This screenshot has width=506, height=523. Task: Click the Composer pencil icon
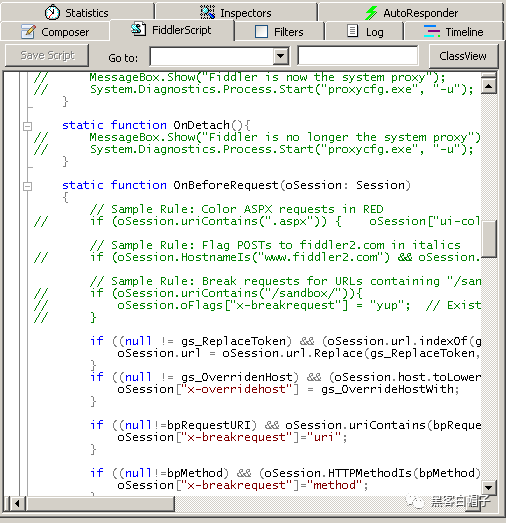pos(28,32)
